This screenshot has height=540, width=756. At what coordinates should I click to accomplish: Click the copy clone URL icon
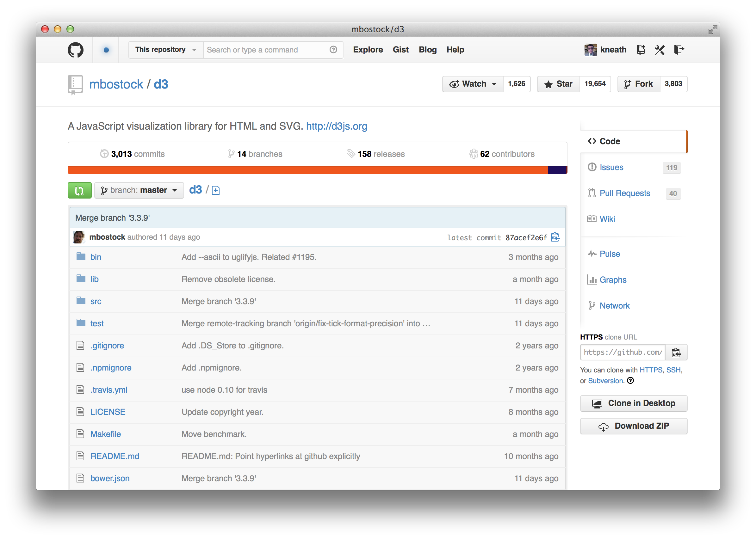tap(678, 353)
